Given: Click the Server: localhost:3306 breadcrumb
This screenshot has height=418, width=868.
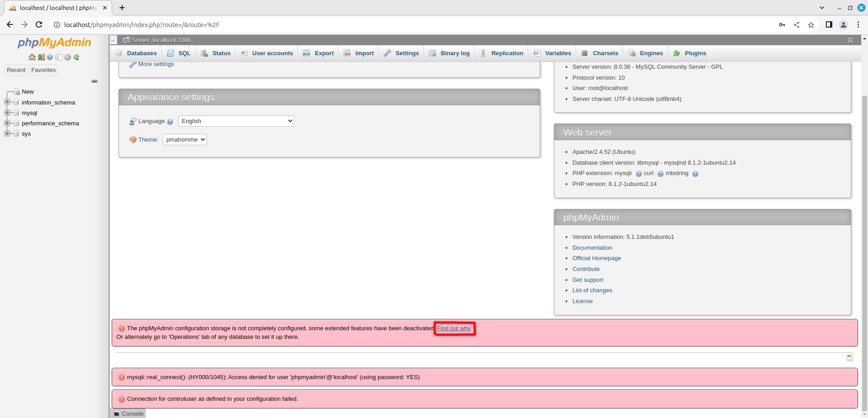Looking at the screenshot, I should [x=161, y=40].
